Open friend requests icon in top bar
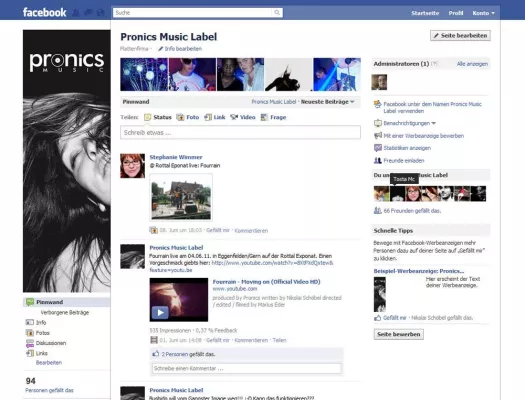 tap(76, 13)
